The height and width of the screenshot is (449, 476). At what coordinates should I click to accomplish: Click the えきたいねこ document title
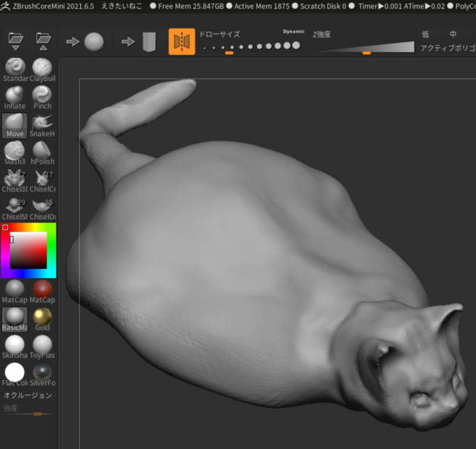point(122,6)
